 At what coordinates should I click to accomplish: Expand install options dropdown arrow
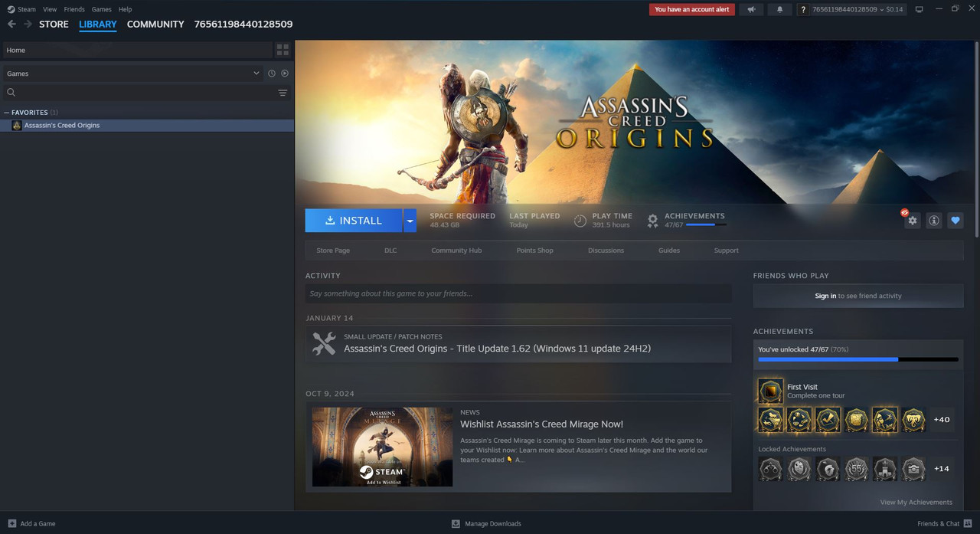coord(410,221)
